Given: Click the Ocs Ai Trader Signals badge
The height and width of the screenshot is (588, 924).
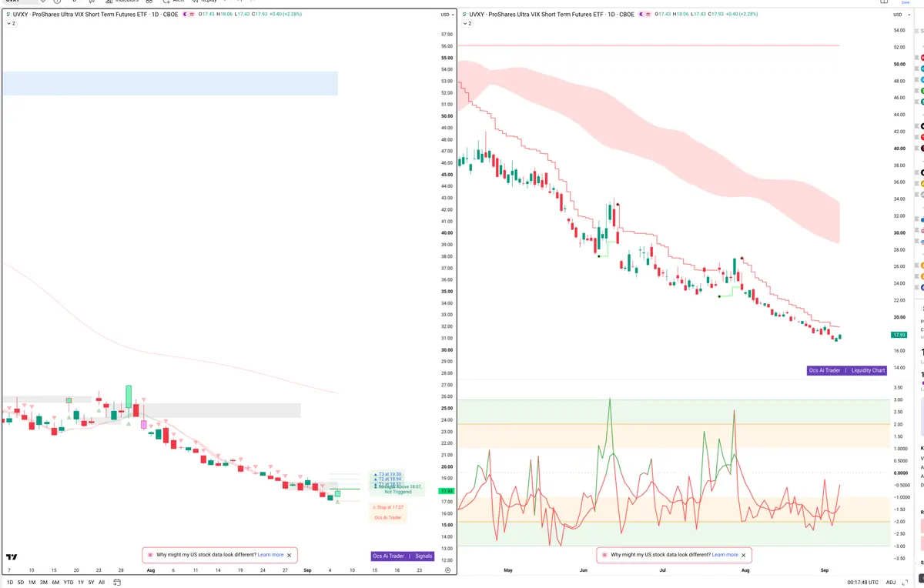Looking at the screenshot, I should pos(403,556).
